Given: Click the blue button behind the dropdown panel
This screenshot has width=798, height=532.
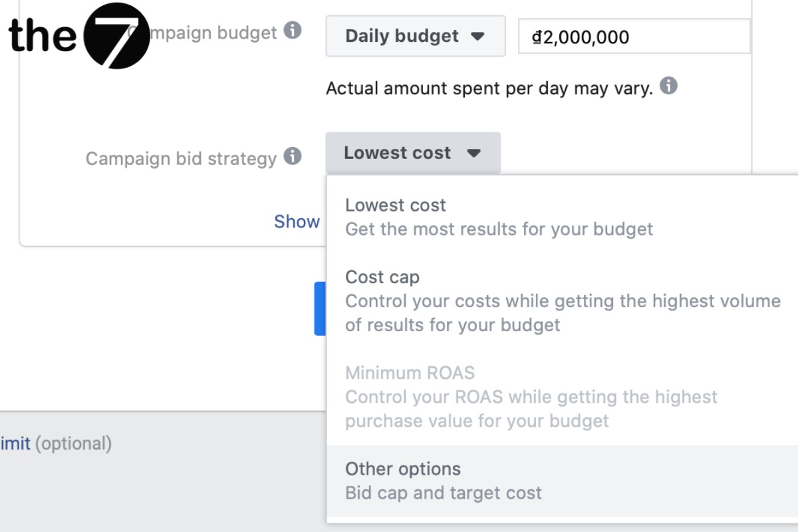Looking at the screenshot, I should click(320, 309).
